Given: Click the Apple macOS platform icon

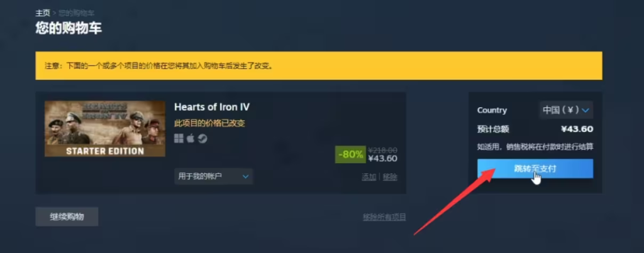Looking at the screenshot, I should pos(190,139).
